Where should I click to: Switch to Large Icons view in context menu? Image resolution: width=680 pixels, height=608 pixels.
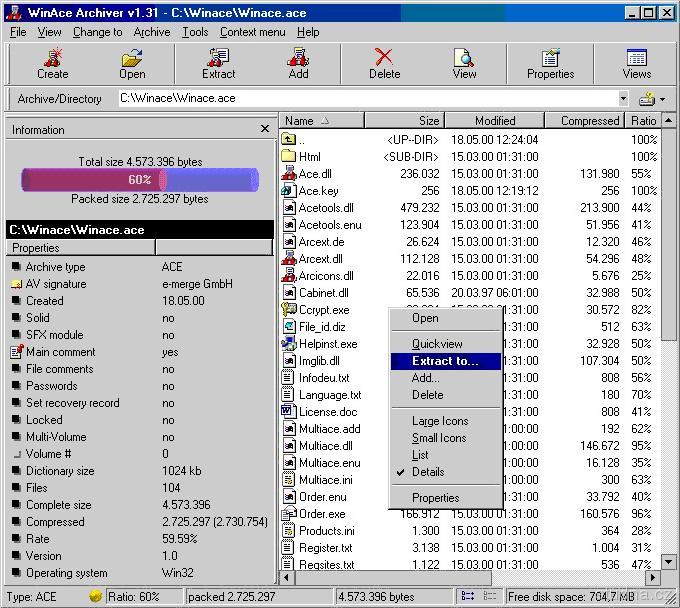439,421
